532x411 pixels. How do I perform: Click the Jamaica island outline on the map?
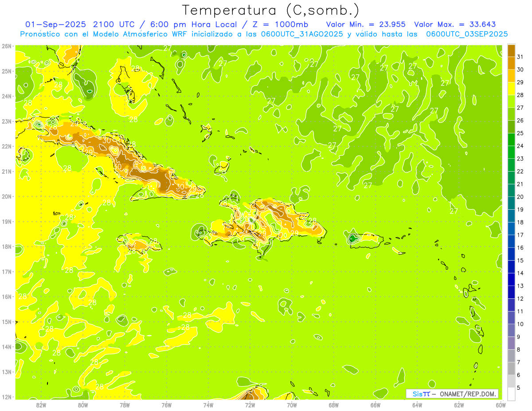[139, 243]
